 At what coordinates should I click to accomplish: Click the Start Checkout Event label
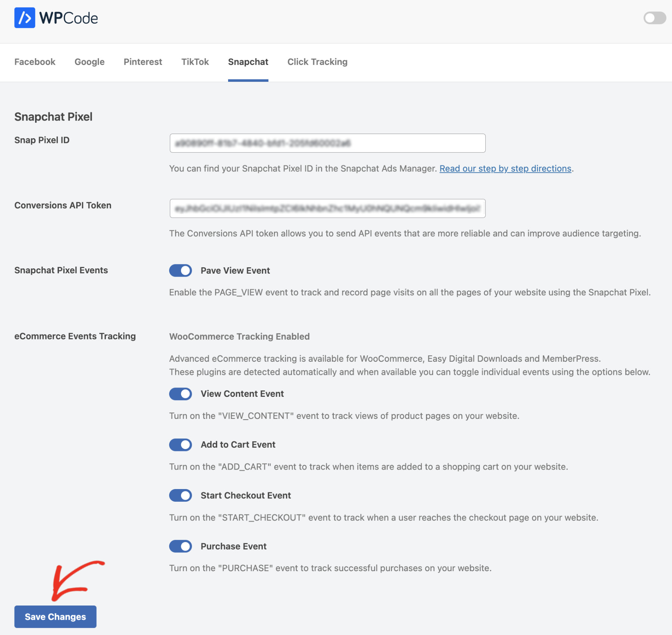point(246,495)
